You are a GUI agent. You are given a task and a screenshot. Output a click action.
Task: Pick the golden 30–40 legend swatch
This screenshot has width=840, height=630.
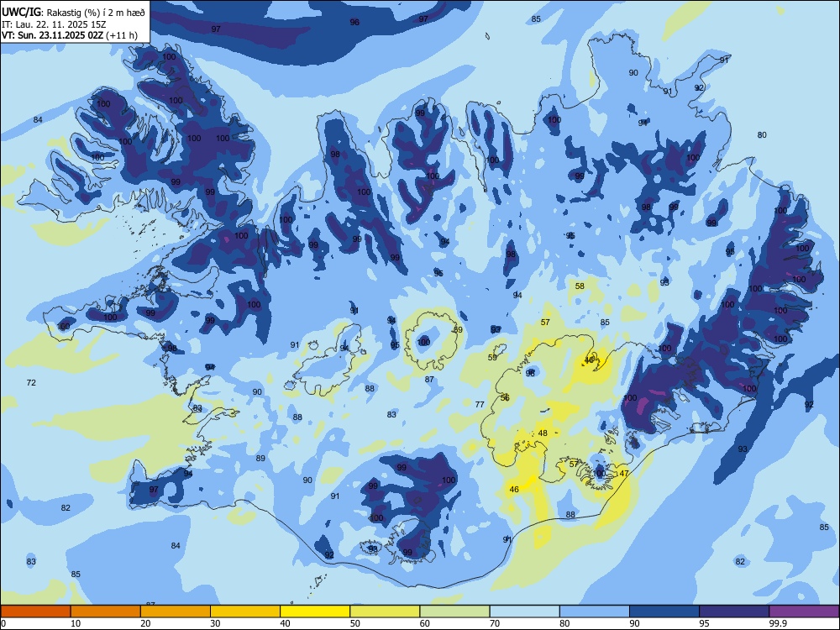point(245,612)
